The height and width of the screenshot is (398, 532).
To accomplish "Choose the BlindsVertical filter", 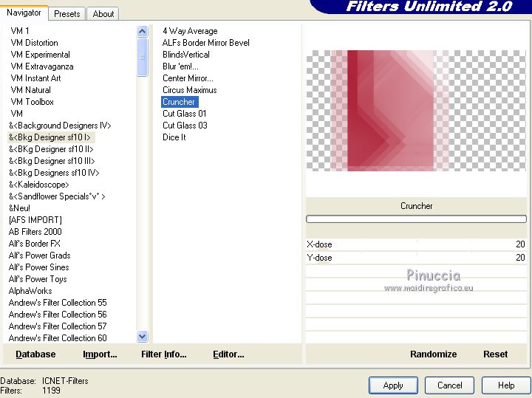I will 186,55.
